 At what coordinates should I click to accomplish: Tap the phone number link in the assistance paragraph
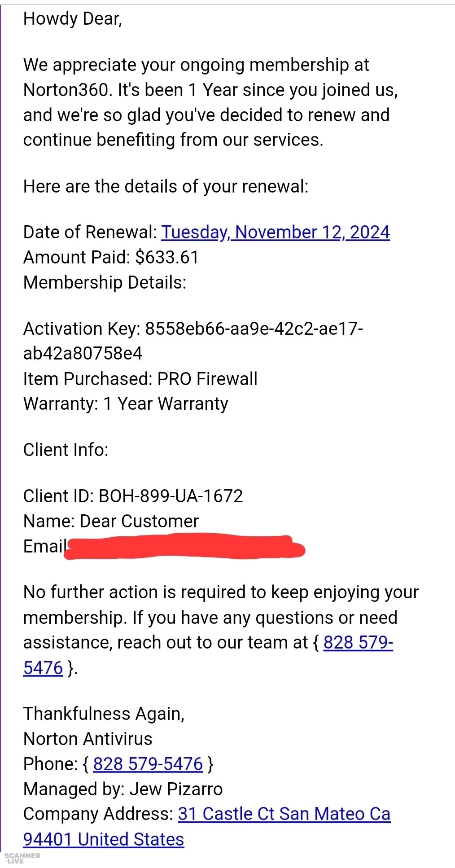point(358,643)
